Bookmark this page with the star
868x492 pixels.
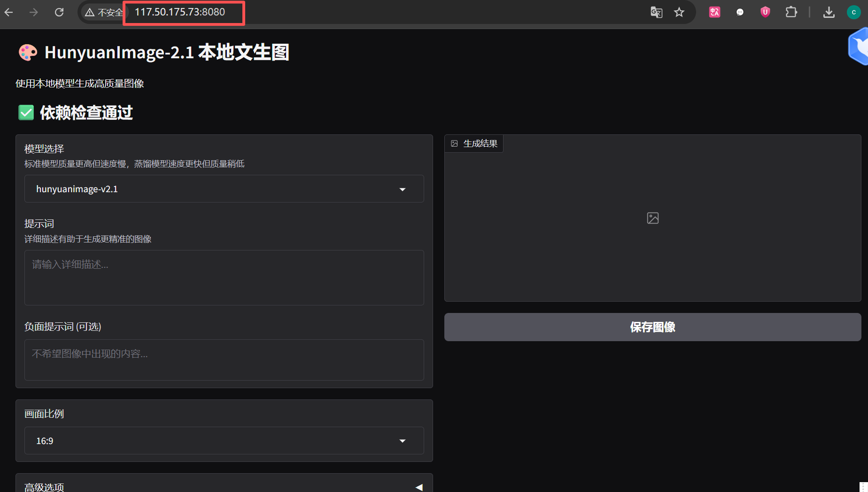pos(679,12)
